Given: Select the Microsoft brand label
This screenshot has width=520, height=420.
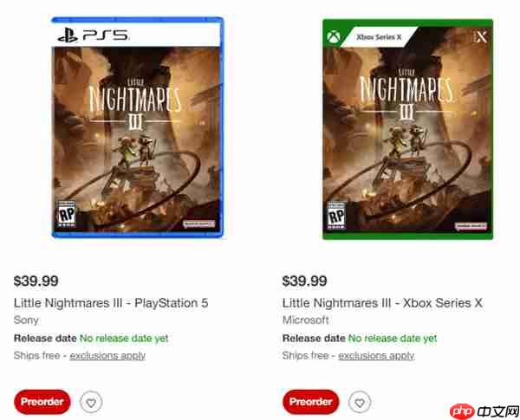Looking at the screenshot, I should click(x=307, y=320).
